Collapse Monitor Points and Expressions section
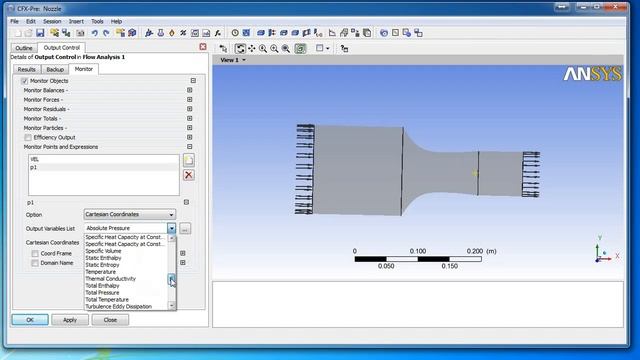This screenshot has width=640, height=360. pos(189,147)
